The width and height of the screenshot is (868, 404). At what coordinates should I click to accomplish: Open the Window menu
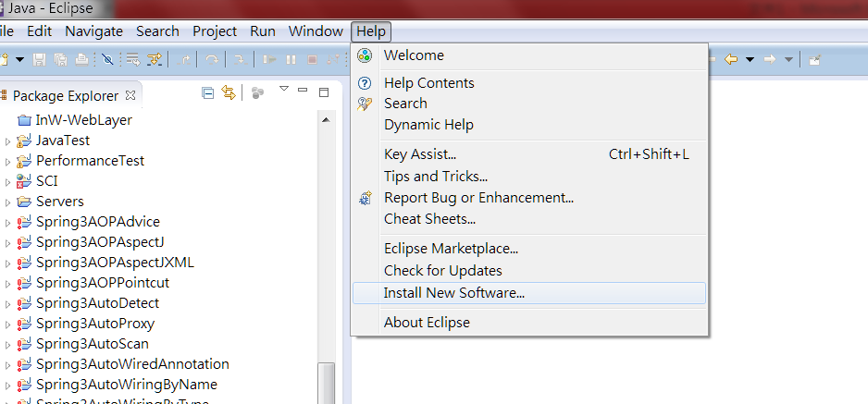click(316, 31)
